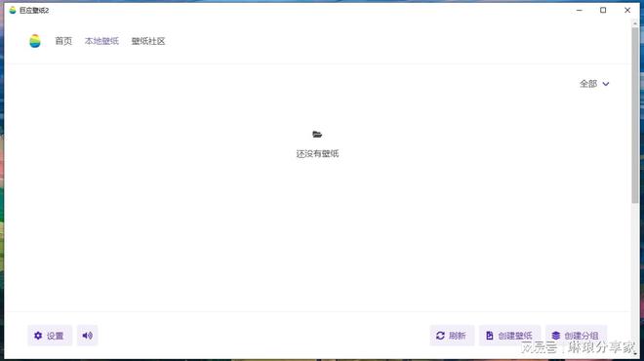644x361 pixels.
Task: Open 设置 with the gear icon
Action: coord(50,336)
